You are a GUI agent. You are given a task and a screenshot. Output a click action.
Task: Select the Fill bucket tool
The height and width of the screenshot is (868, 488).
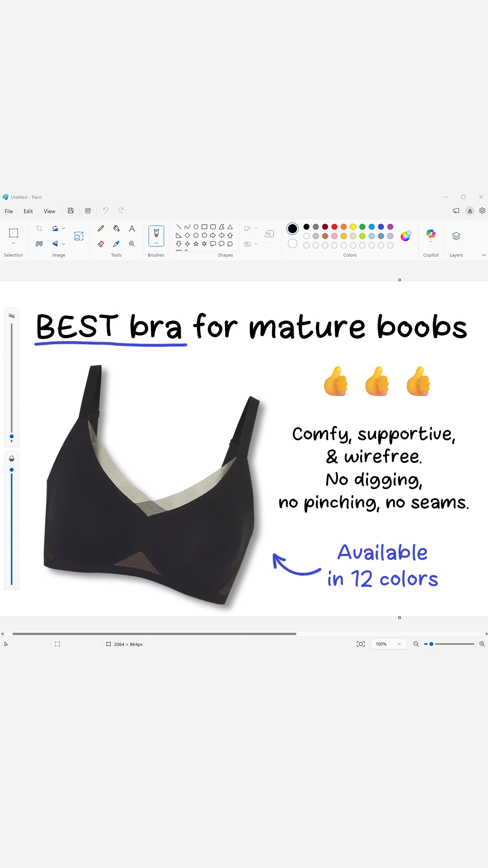116,229
